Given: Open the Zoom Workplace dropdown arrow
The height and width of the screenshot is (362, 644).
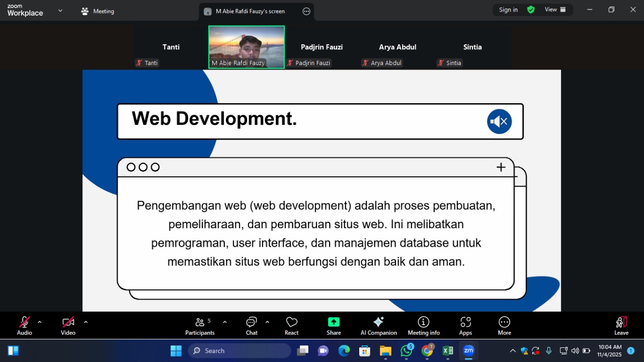Looking at the screenshot, I should [x=60, y=11].
